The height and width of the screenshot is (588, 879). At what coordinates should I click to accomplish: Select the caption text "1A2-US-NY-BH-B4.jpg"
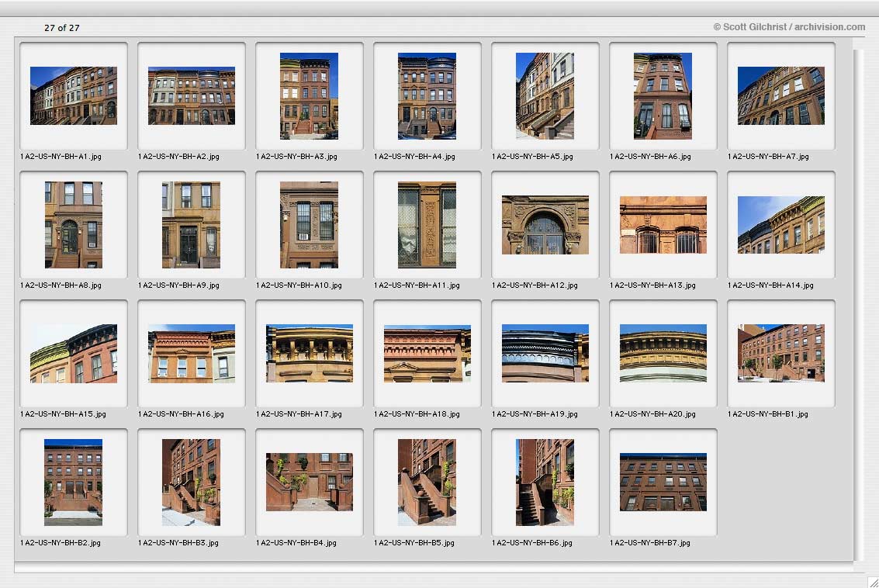(296, 544)
